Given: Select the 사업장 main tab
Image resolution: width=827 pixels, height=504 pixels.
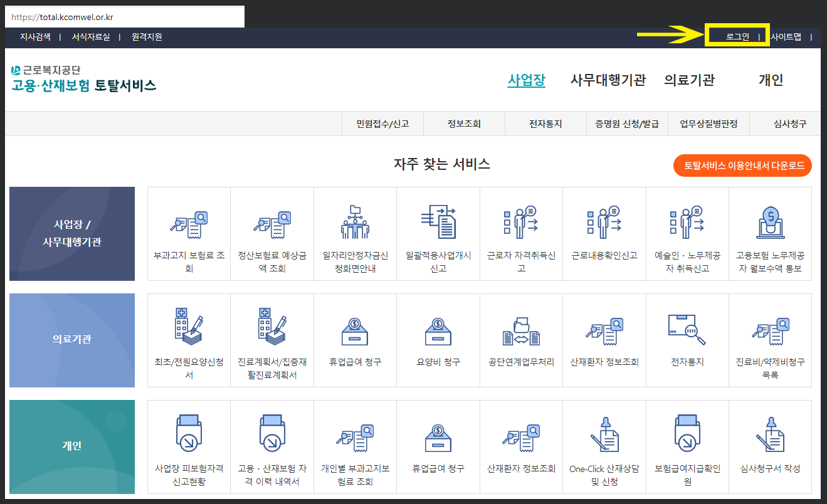Looking at the screenshot, I should coord(527,80).
